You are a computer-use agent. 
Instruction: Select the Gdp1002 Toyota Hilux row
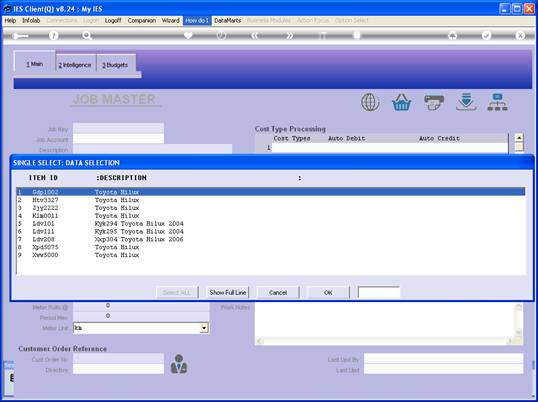click(271, 192)
